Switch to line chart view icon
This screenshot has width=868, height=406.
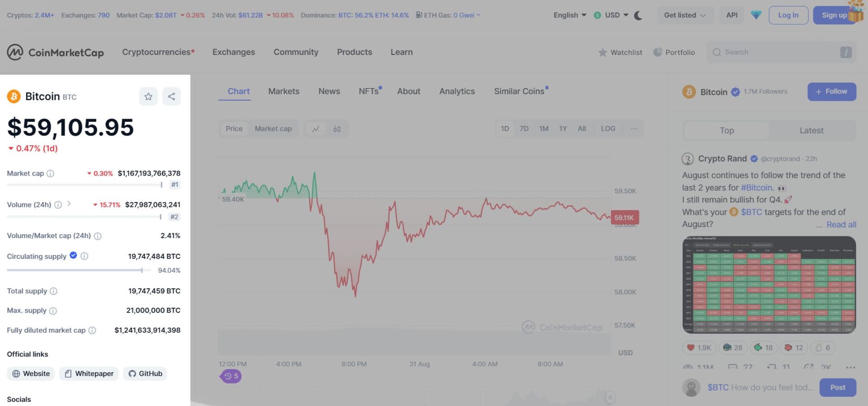click(316, 129)
